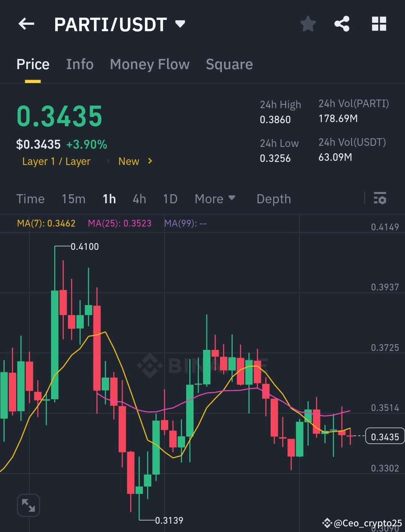Open the More intervals dropdown
Image resolution: width=405 pixels, height=532 pixels.
(215, 199)
